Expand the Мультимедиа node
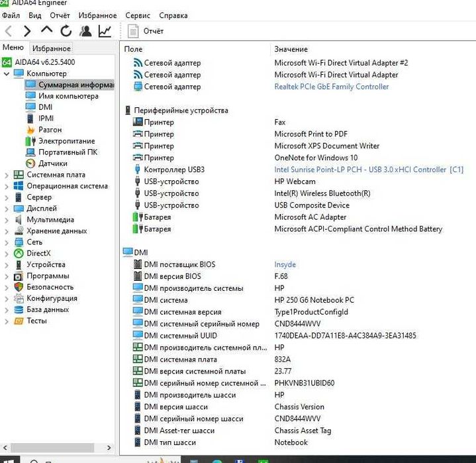 [7, 221]
